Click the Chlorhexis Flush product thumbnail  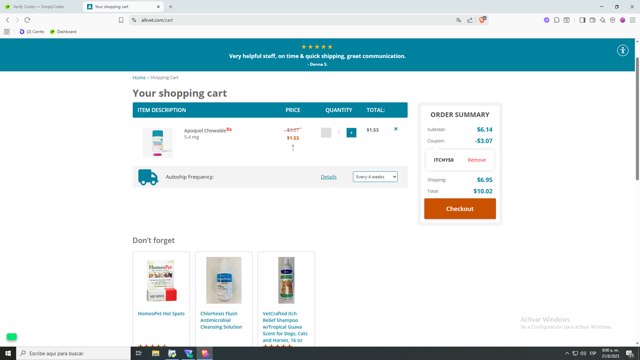click(224, 280)
